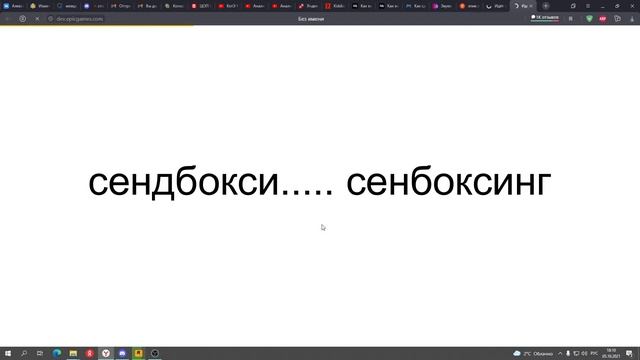Image resolution: width=640 pixels, height=360 pixels.
Task: Stop loading the page with the X button
Action: 37,19
